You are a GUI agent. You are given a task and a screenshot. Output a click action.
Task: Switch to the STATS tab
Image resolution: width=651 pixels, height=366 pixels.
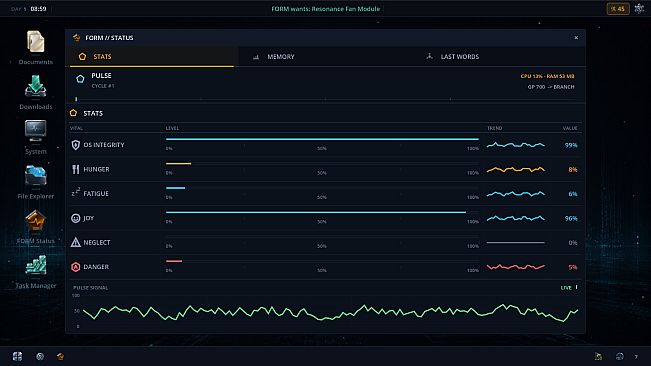coord(152,56)
